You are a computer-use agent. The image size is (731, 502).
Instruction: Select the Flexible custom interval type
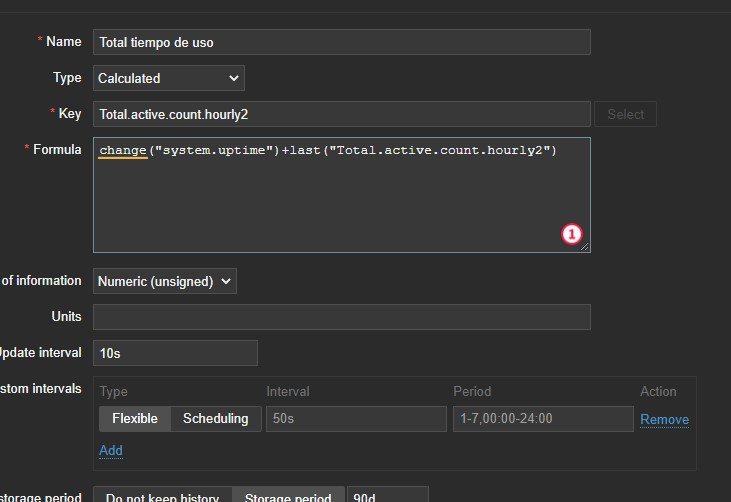[135, 419]
